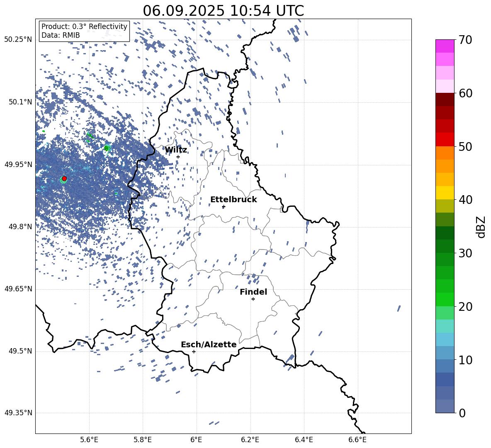Click the 50.25°N latitude label
The height and width of the screenshot is (448, 491).
pyautogui.click(x=18, y=40)
